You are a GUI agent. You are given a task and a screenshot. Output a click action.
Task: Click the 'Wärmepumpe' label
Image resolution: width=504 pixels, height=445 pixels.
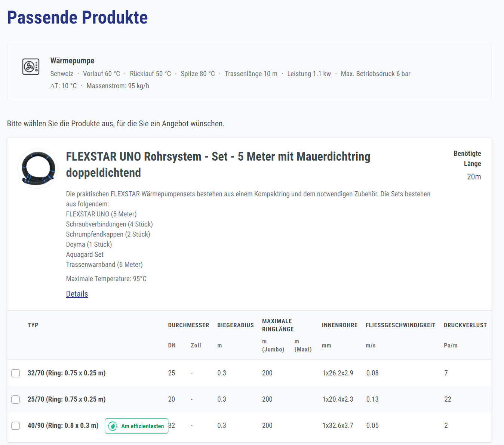[73, 61]
